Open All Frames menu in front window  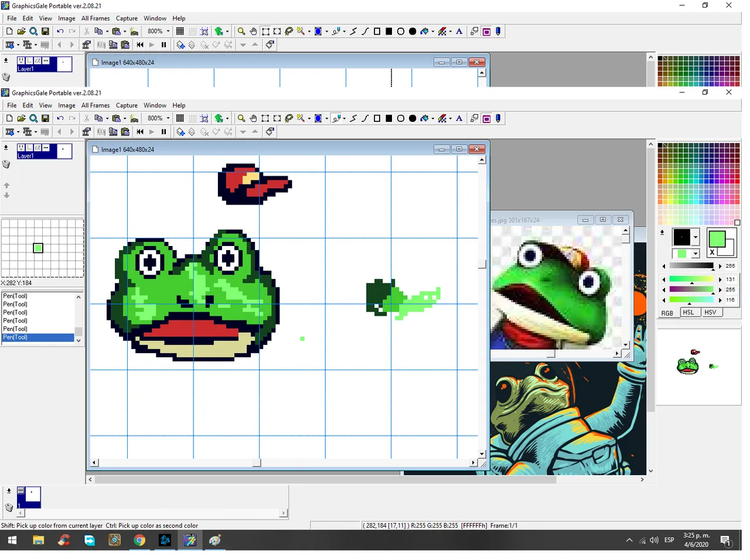point(96,105)
